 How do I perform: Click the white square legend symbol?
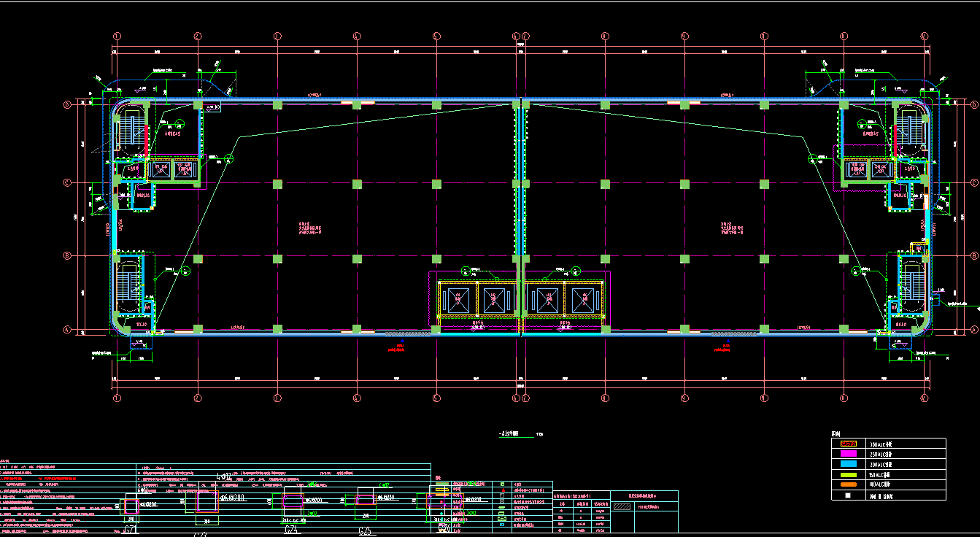(848, 495)
